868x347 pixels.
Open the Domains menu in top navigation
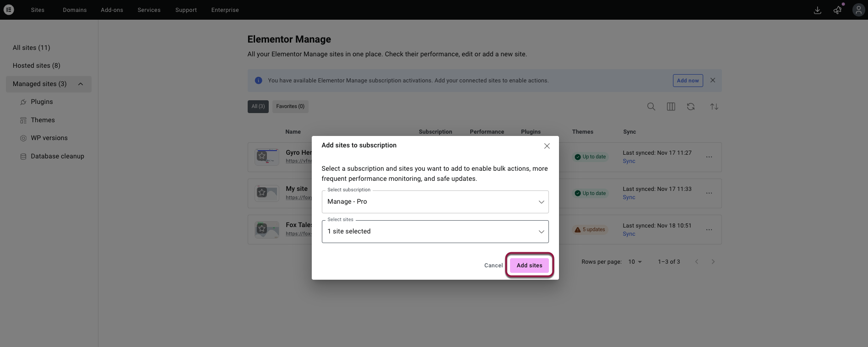tap(75, 10)
